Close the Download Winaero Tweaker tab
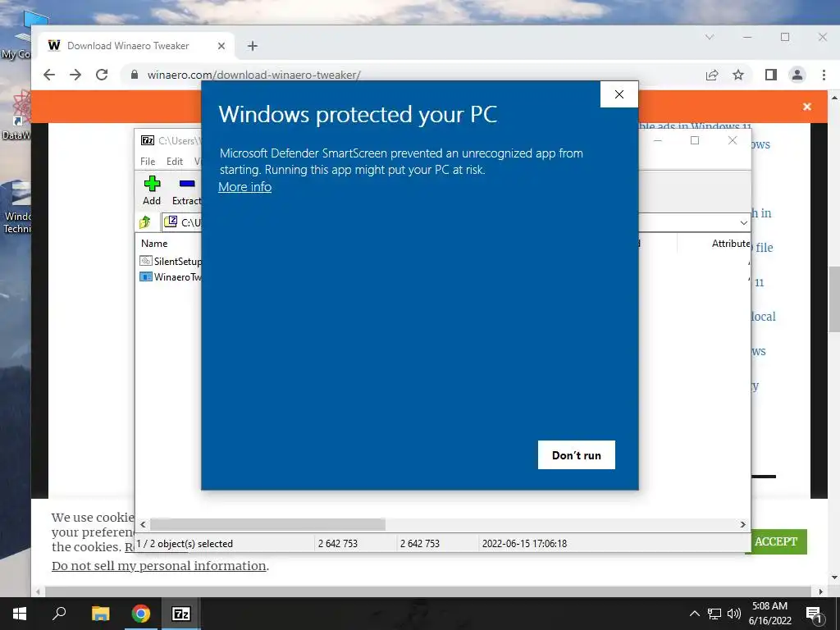The height and width of the screenshot is (630, 840). 221,46
